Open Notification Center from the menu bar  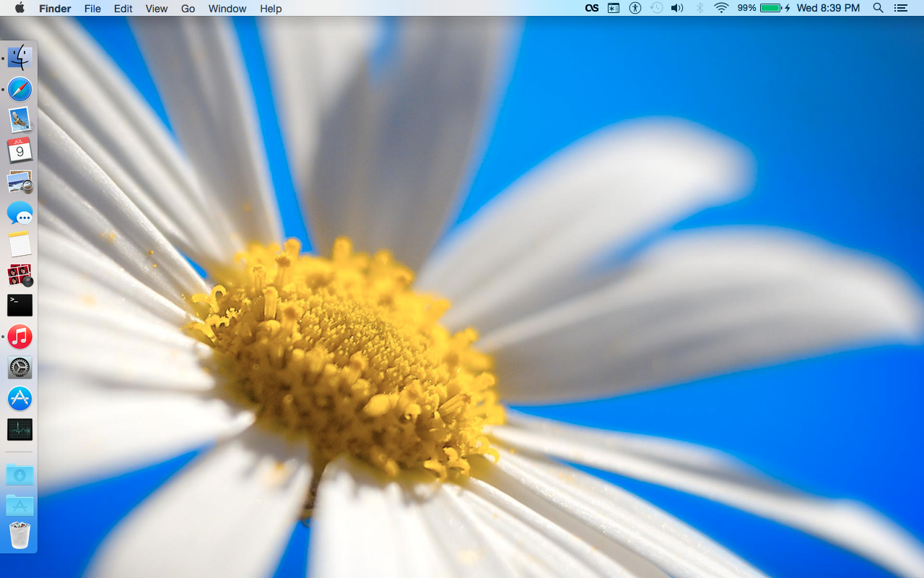[900, 8]
